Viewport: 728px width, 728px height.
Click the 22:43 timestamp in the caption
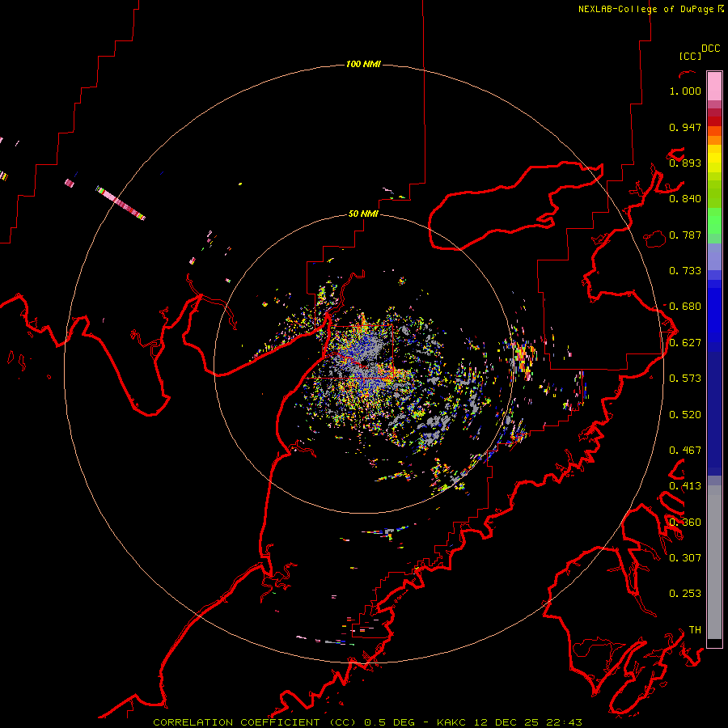tap(565, 722)
